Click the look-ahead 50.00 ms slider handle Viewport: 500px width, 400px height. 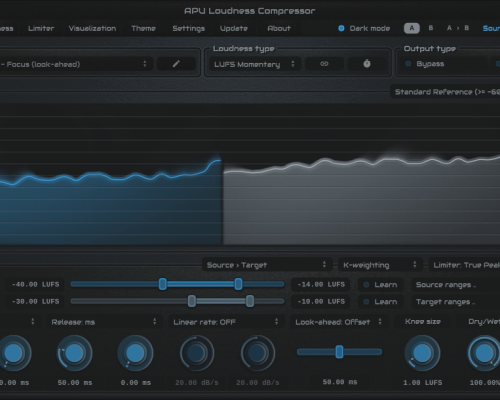[339, 352]
